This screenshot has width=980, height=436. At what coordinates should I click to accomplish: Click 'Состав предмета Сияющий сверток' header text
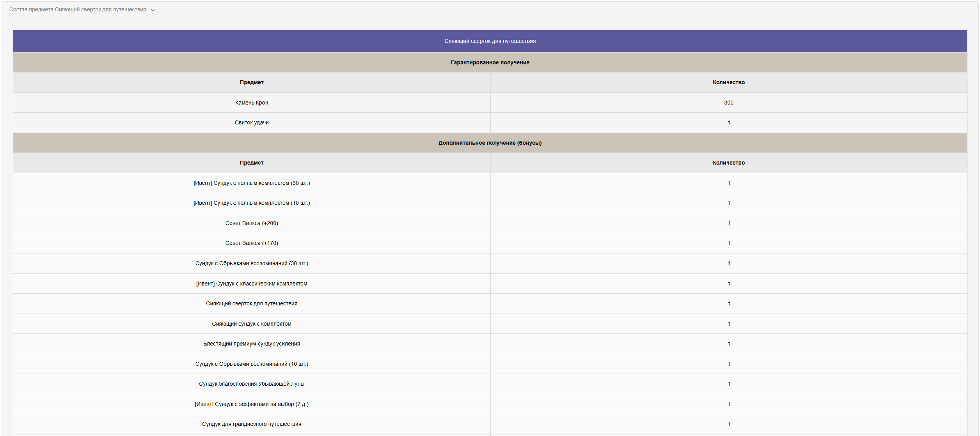coord(77,10)
